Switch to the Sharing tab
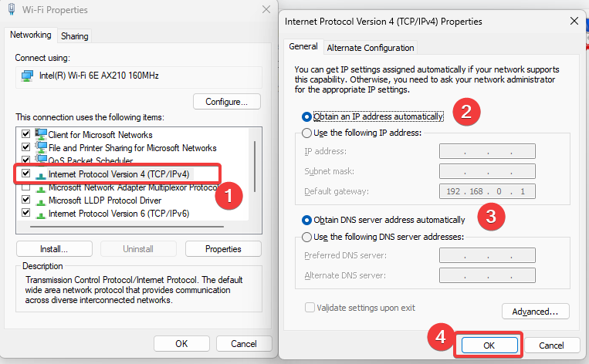The height and width of the screenshot is (364, 589). (x=74, y=36)
